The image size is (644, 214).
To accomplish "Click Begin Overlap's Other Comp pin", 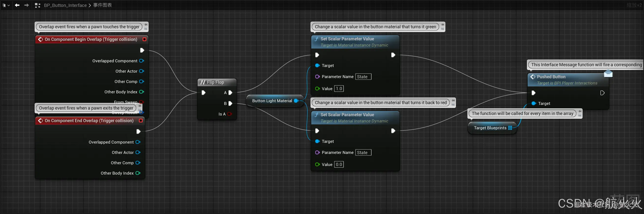I will [x=141, y=82].
